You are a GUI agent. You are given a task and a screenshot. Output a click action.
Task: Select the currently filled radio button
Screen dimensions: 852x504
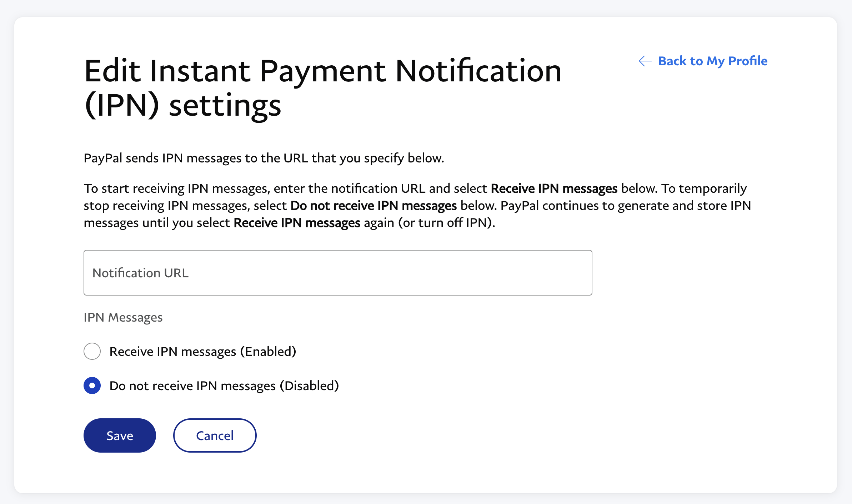coord(92,385)
